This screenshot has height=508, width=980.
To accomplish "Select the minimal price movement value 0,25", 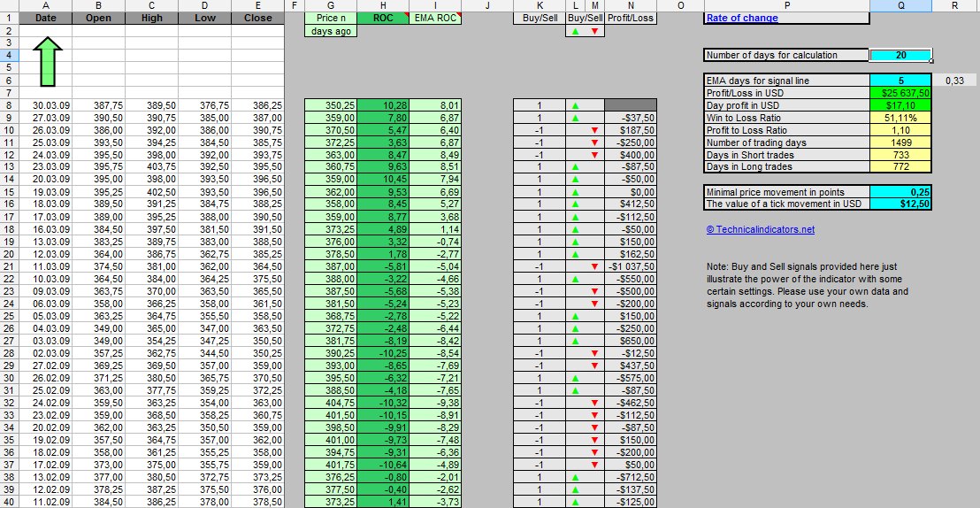I will click(x=900, y=192).
